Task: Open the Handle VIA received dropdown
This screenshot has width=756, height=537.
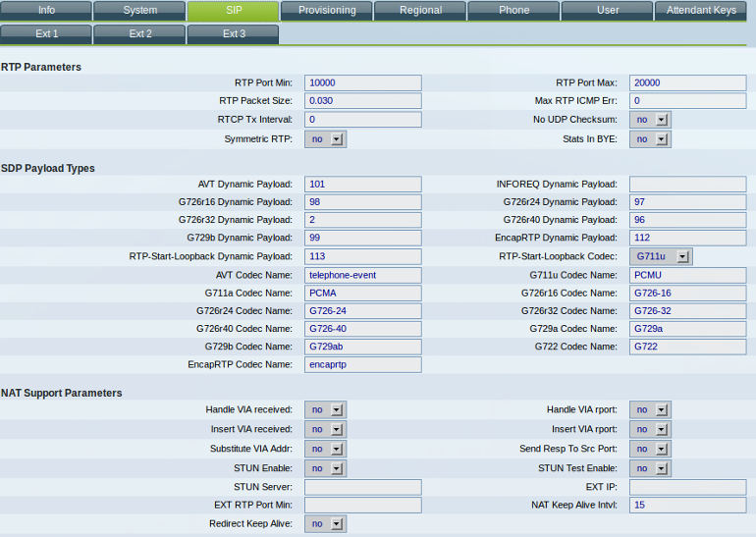Action: (x=325, y=409)
